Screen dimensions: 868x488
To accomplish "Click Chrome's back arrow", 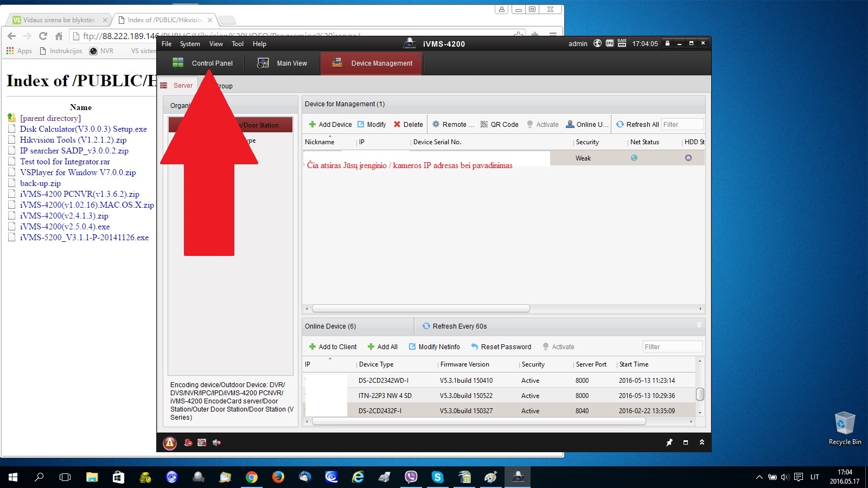I will click(11, 36).
